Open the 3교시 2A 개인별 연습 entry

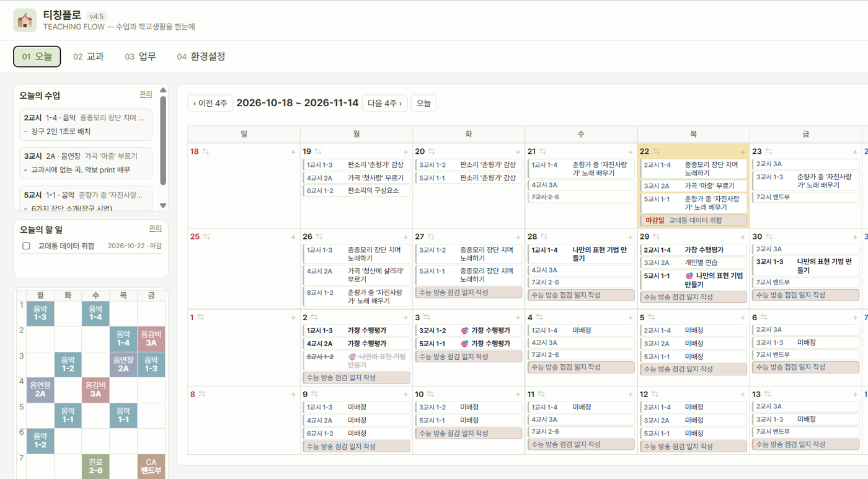coord(694,262)
